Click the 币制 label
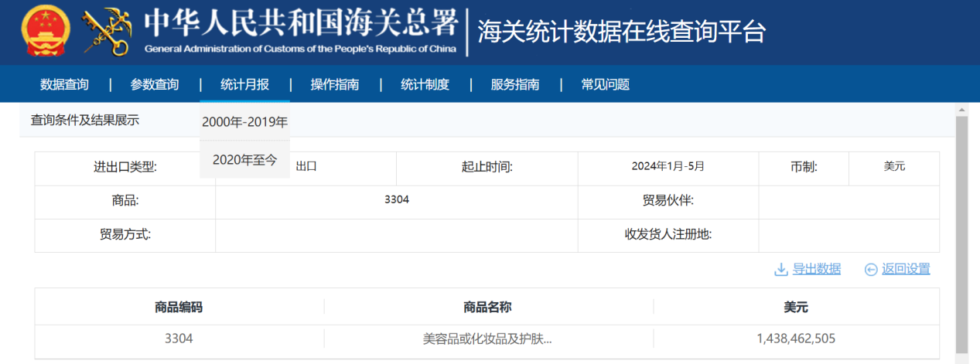The height and width of the screenshot is (364, 980). pyautogui.click(x=804, y=167)
